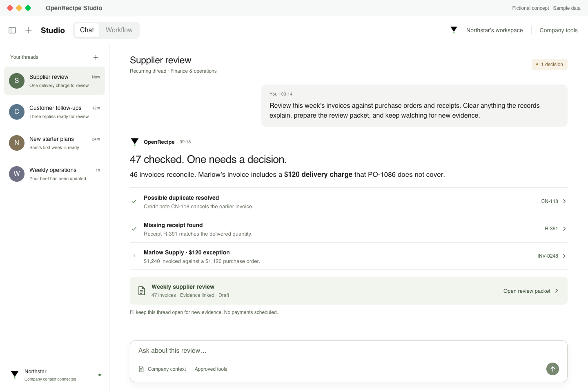This screenshot has height=392, width=588.
Task: Click the checkmark on Possible duplicate resolved
Action: click(x=134, y=201)
